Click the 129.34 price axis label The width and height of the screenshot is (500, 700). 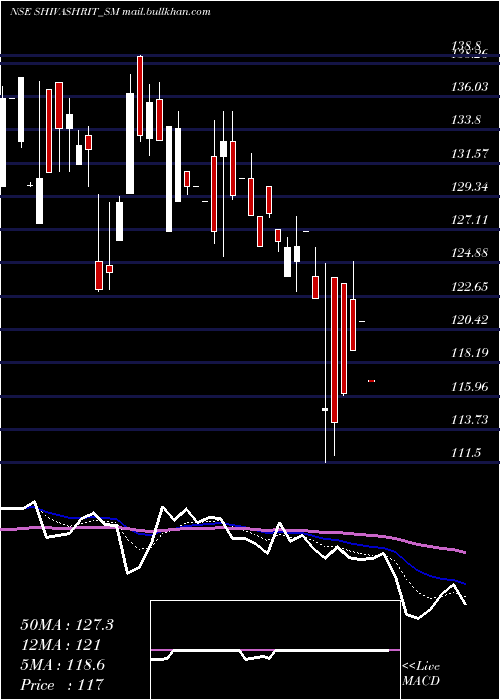pyautogui.click(x=470, y=186)
